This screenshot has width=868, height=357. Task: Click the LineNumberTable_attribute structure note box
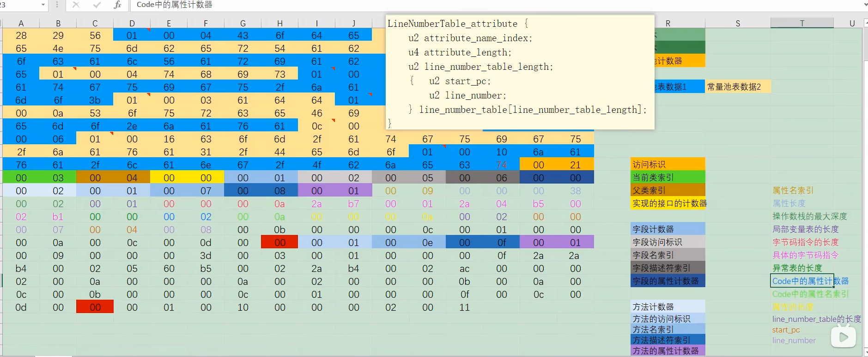click(520, 72)
